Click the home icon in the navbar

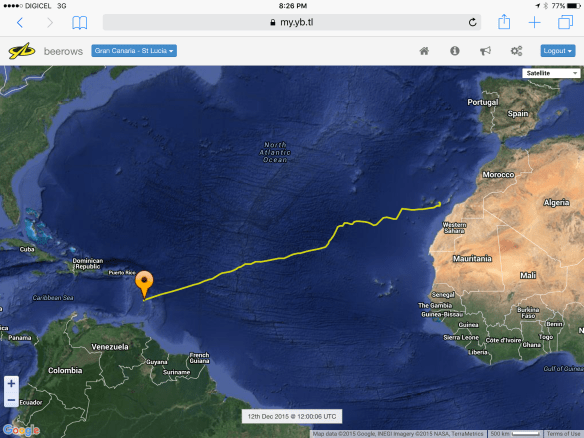424,51
